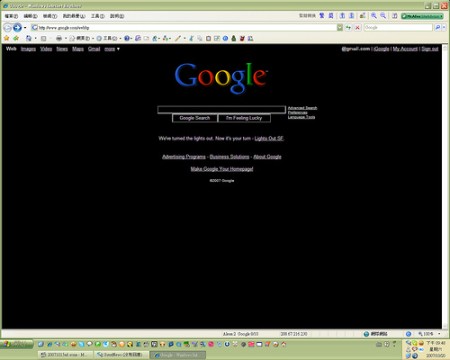Click the zoom-in magnifier icon on the upper toolbar
The image size is (450, 360).
(374, 16)
